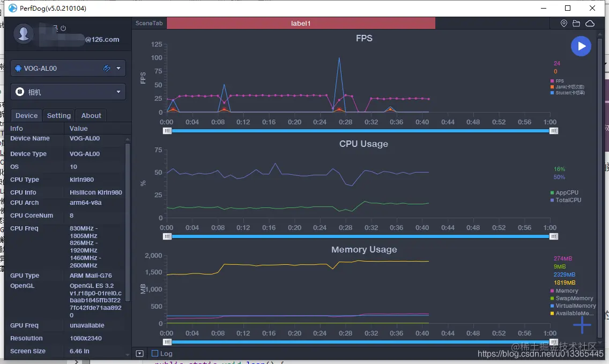Toggle the VirtualMemory legend series
This screenshot has width=609, height=364.
[x=573, y=306]
